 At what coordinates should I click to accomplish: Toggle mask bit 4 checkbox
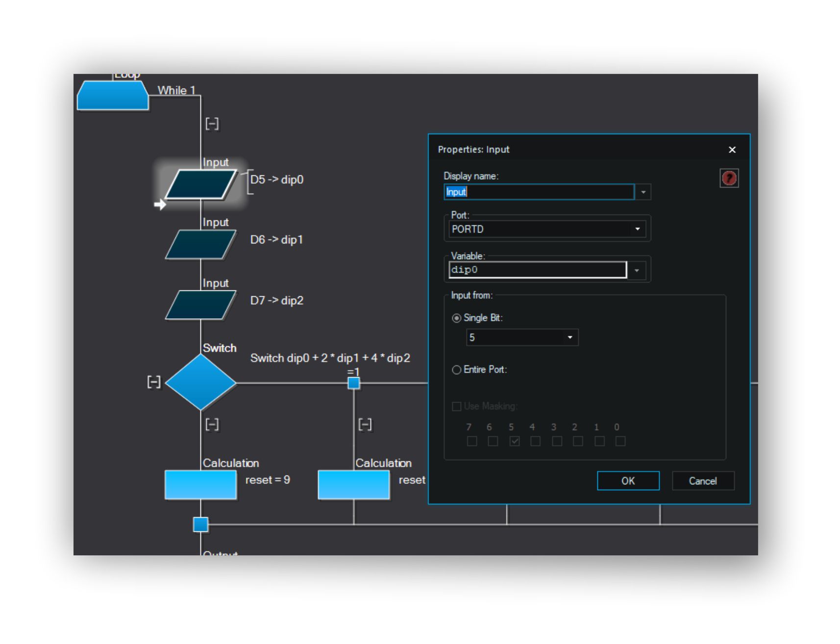point(535,441)
